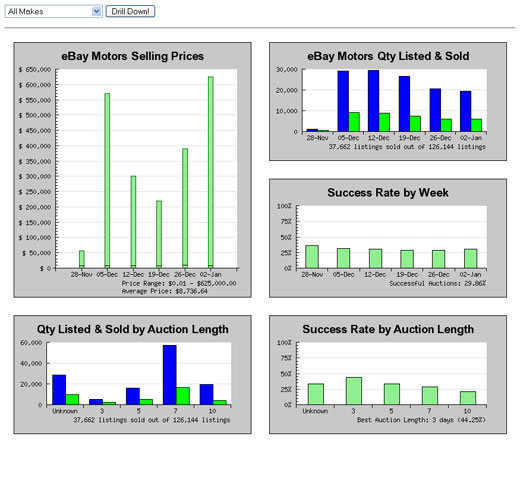520x481 pixels.
Task: Click green 05-Dec sold bar in Qty chart
Action: (354, 122)
